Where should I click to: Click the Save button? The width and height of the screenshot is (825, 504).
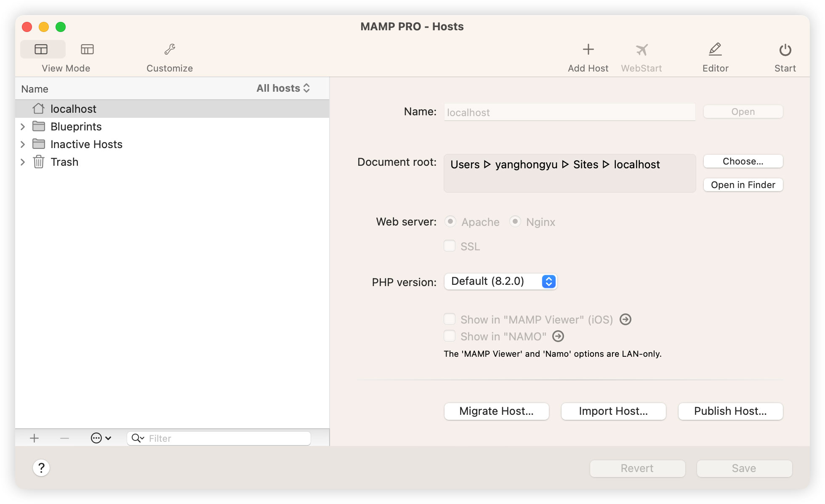[x=744, y=469]
